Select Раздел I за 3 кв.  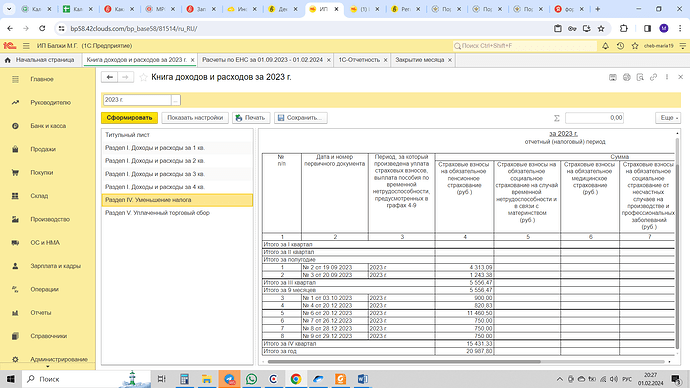click(177, 174)
